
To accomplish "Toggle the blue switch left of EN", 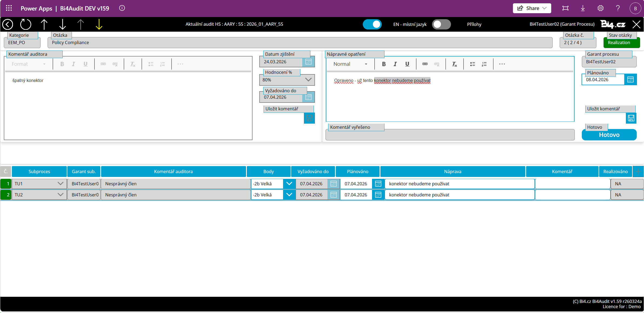I will click(x=372, y=24).
